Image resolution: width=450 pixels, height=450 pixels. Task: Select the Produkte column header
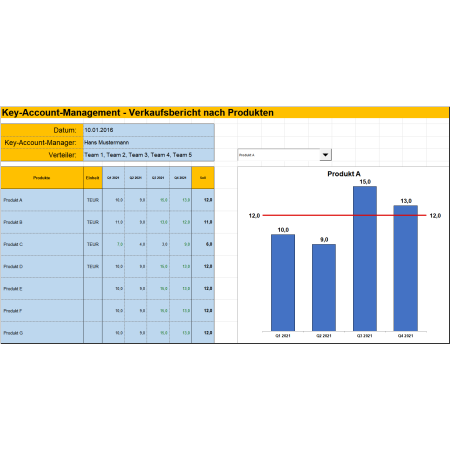coord(42,178)
